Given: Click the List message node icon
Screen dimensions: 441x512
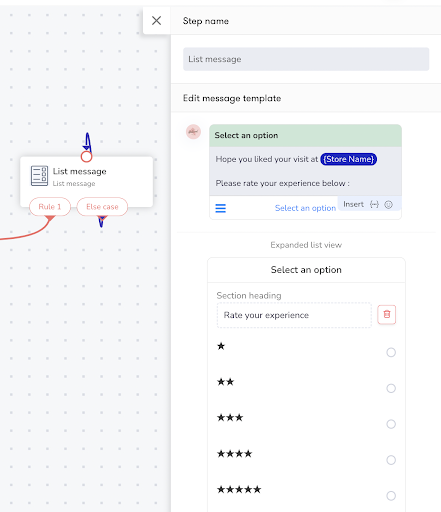Looking at the screenshot, I should point(39,176).
